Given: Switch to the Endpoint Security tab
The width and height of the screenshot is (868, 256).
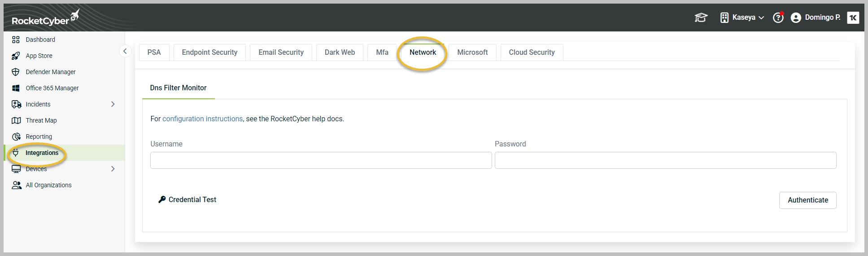Looking at the screenshot, I should click(209, 52).
